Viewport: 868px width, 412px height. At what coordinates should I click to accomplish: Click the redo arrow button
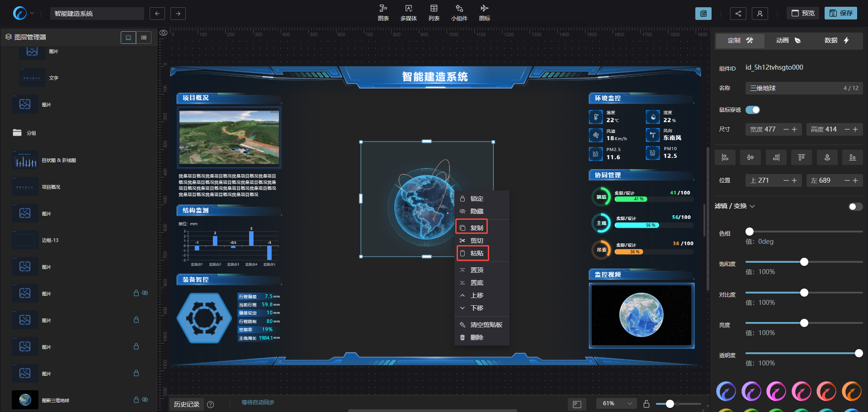tap(178, 14)
